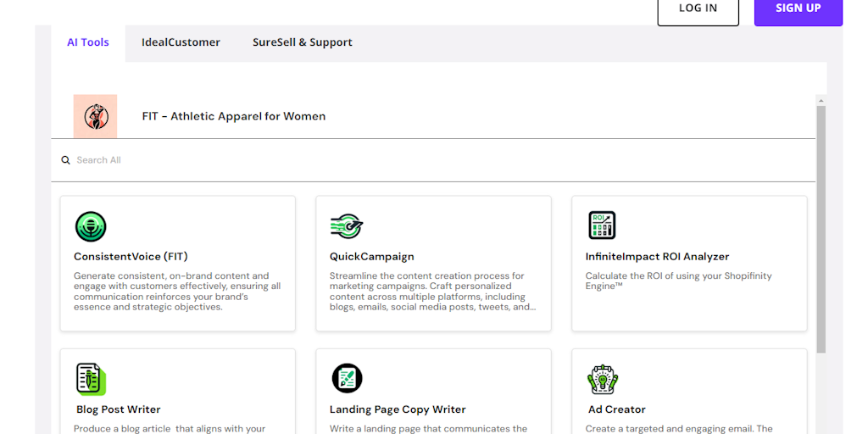Click the 'FIT - Athletic Apparel for Women' heading
The image size is (868, 434).
234,116
